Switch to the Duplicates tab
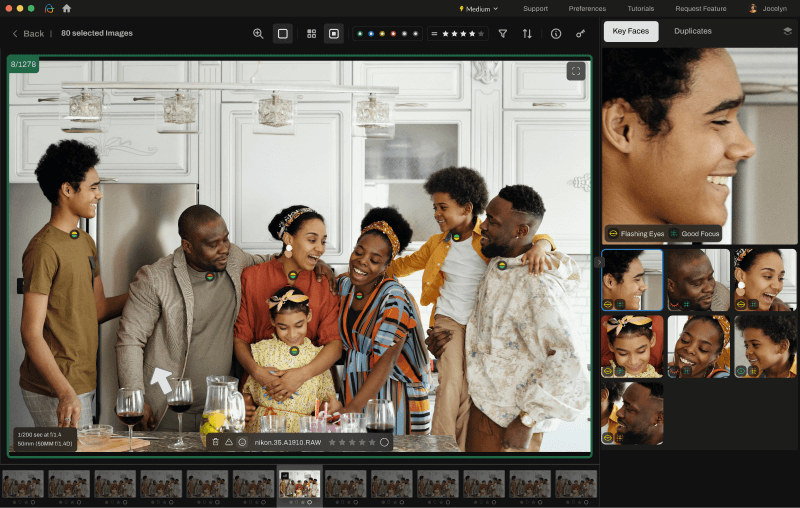The width and height of the screenshot is (800, 508). (x=693, y=31)
